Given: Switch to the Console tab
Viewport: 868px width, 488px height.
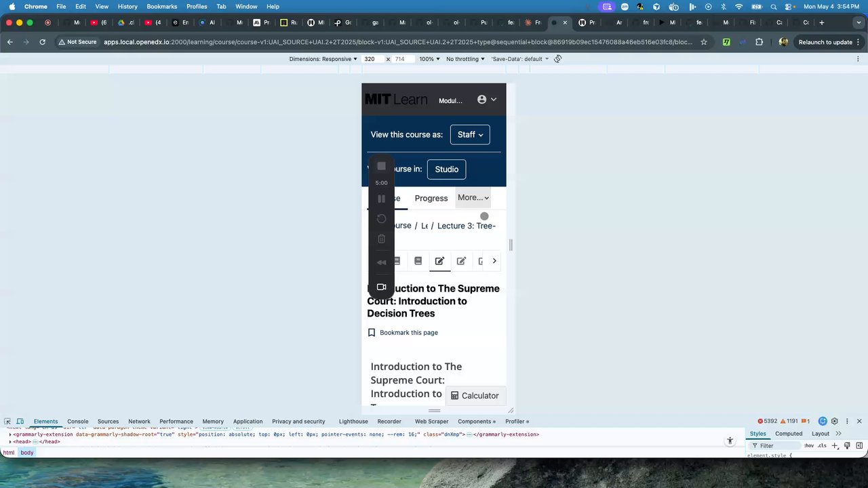Looking at the screenshot, I should [x=77, y=422].
